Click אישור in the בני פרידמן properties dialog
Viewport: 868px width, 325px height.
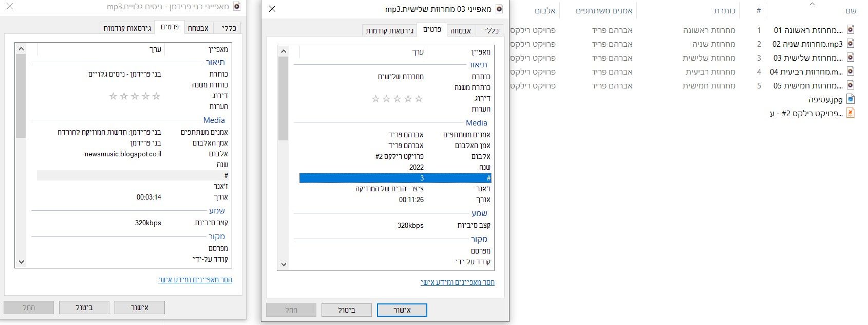(140, 308)
